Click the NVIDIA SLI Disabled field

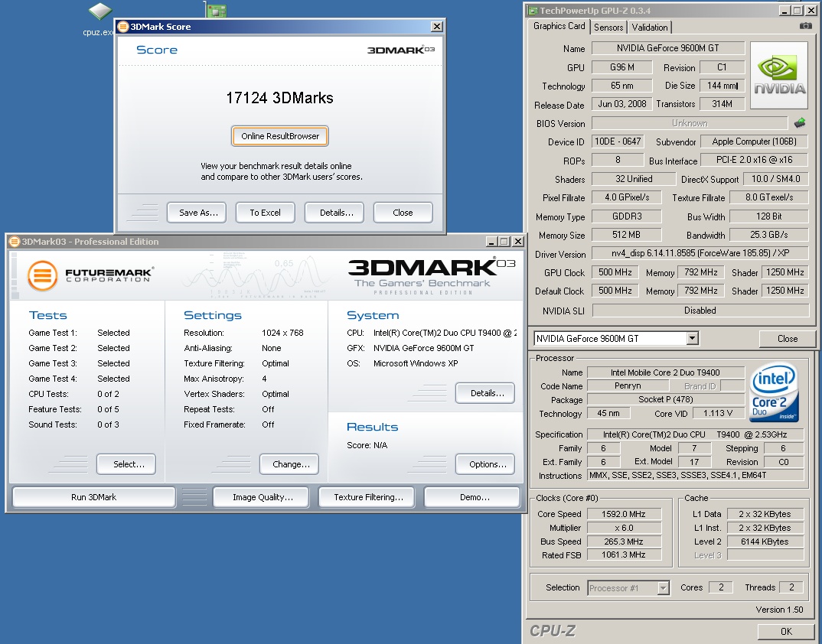[x=700, y=311]
